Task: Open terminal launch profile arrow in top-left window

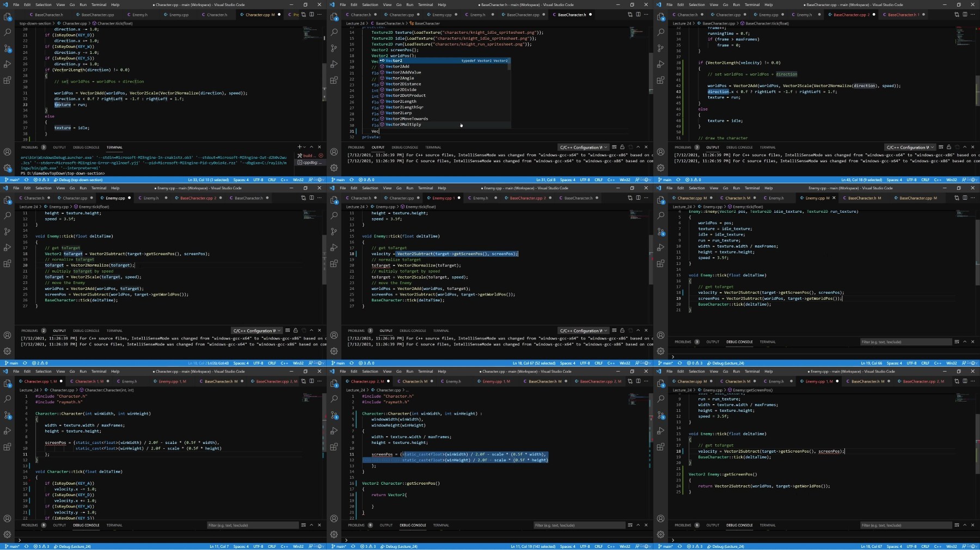Action: 305,147
